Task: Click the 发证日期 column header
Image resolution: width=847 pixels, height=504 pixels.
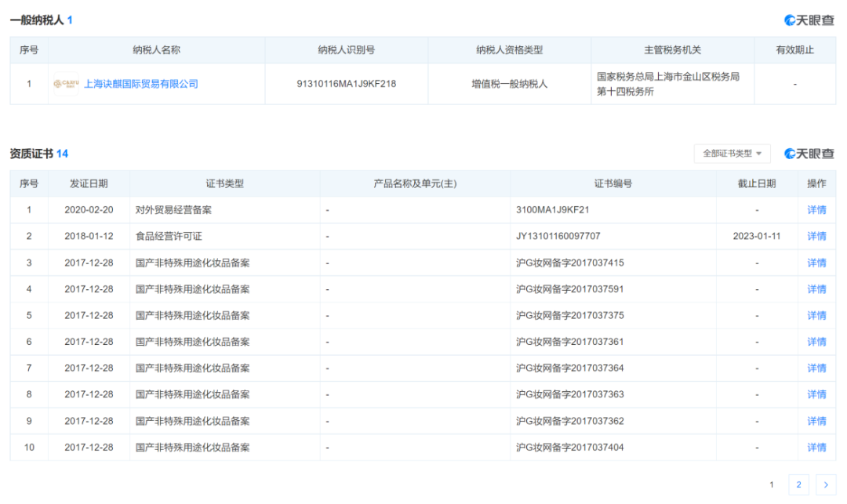Action: coord(89,183)
